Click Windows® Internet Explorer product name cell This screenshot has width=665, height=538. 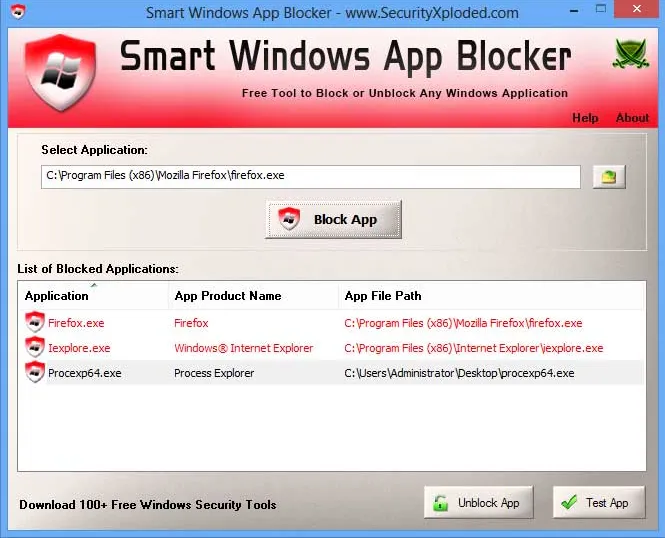243,348
